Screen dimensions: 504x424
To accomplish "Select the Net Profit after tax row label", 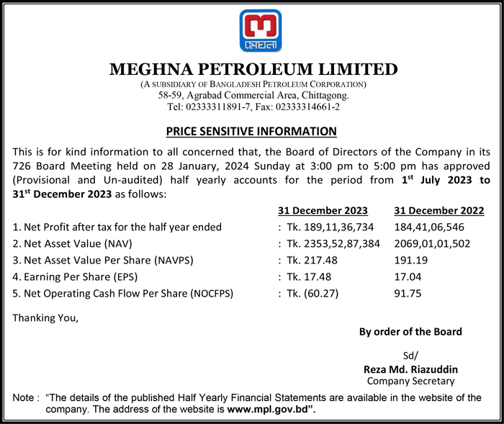I will pos(117,227).
